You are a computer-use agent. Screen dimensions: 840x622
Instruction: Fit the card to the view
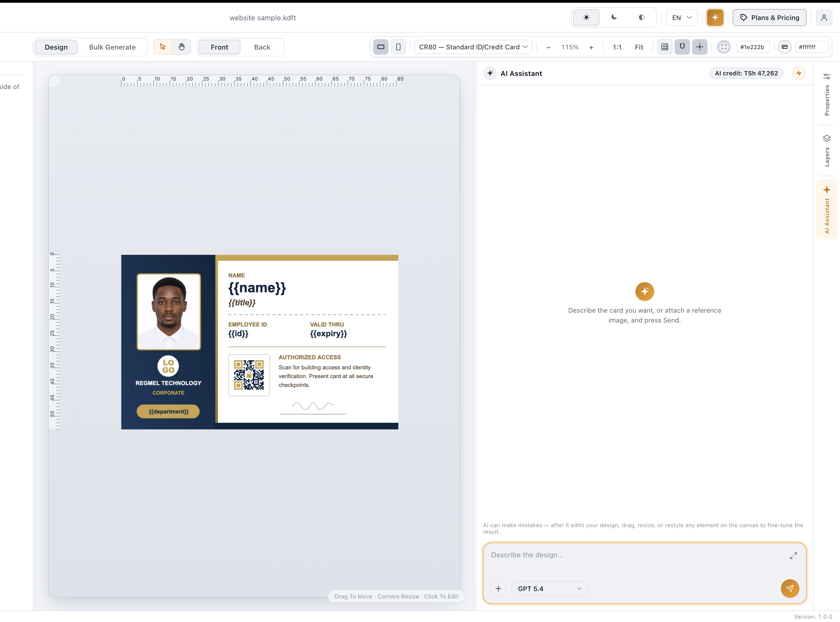click(639, 47)
